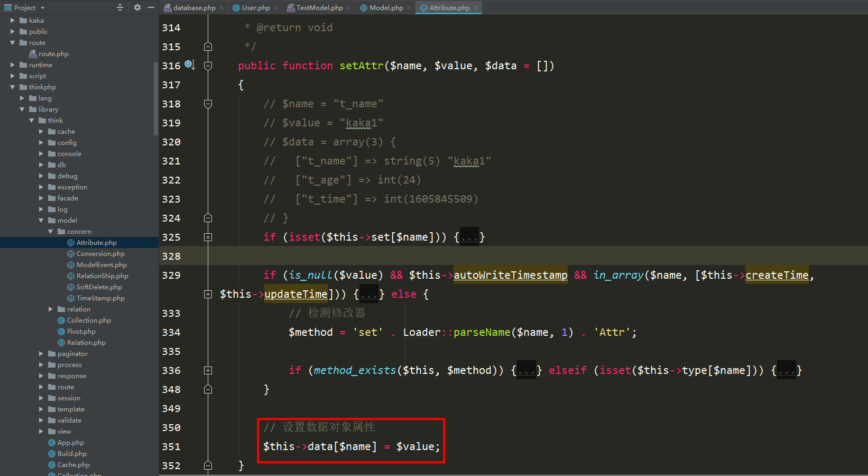Click the db folder icon

click(52, 164)
